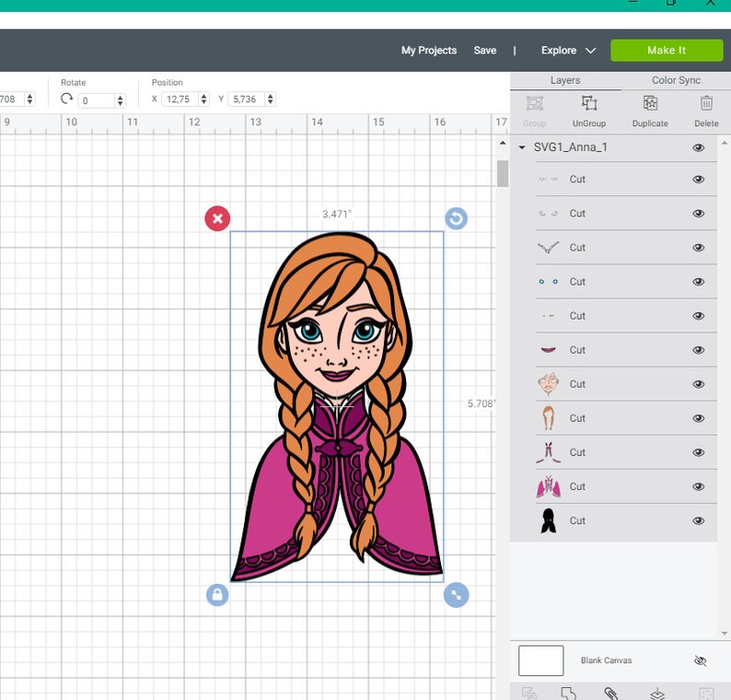The image size is (731, 700).
Task: Switch to the Color Sync tab
Action: [676, 80]
